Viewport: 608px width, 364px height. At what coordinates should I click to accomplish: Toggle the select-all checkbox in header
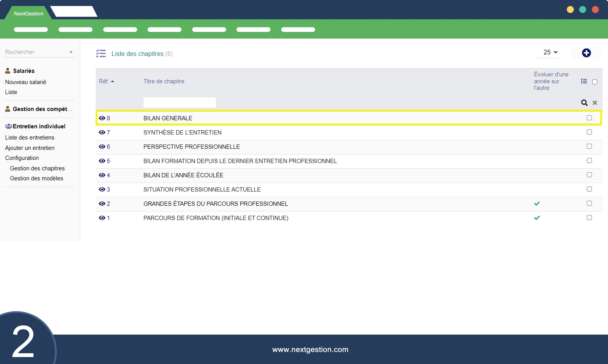(595, 82)
